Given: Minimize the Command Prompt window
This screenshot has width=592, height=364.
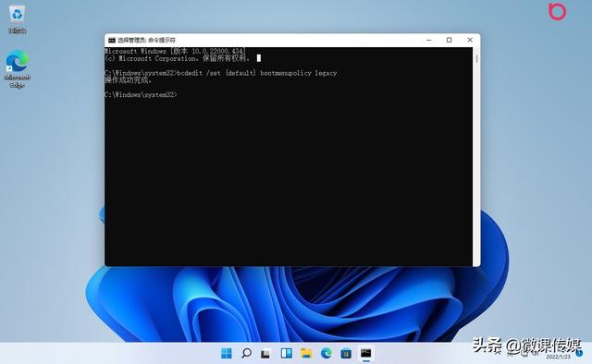Looking at the screenshot, I should (429, 40).
